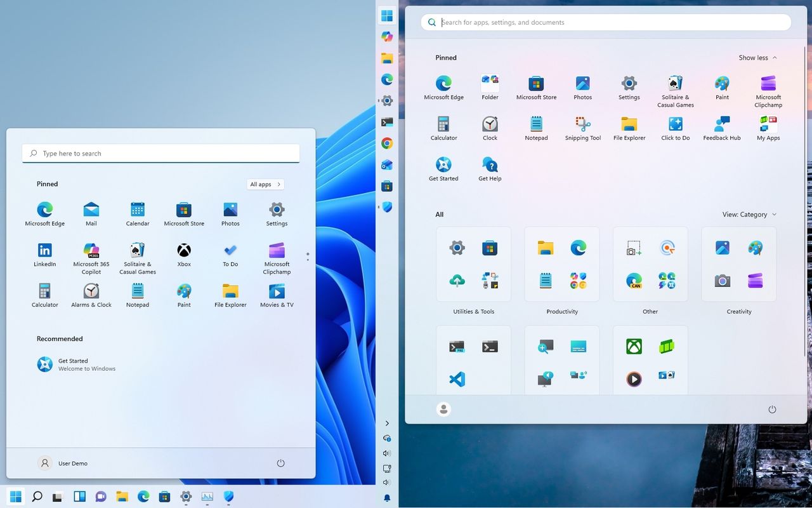Open Feedback Hub
This screenshot has height=508, width=812.
pyautogui.click(x=722, y=128)
